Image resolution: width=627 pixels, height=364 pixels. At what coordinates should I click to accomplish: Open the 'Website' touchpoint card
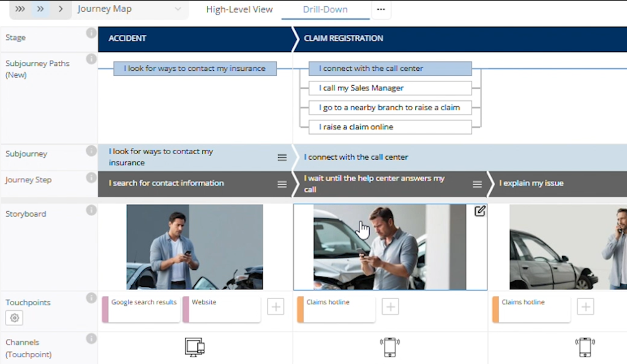coord(222,309)
